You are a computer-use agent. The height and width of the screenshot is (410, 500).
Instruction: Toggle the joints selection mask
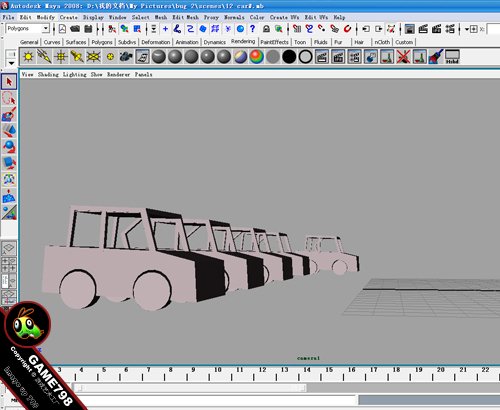177,29
